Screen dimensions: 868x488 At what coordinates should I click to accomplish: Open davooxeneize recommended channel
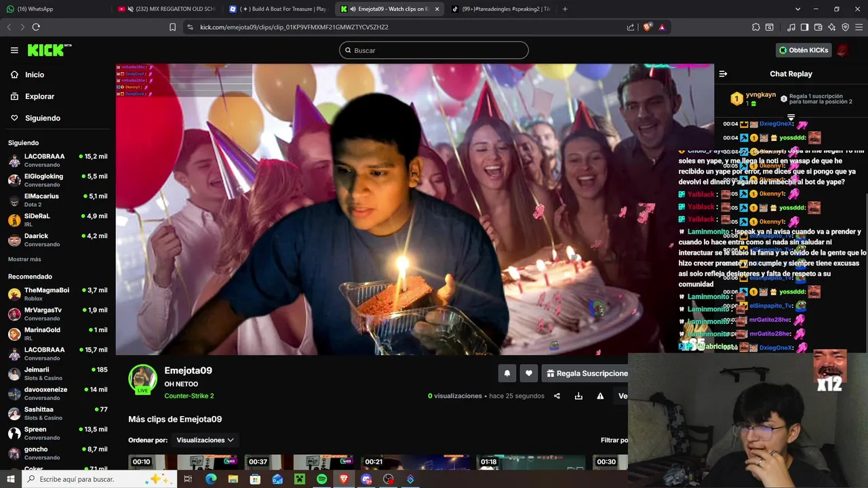(x=58, y=393)
